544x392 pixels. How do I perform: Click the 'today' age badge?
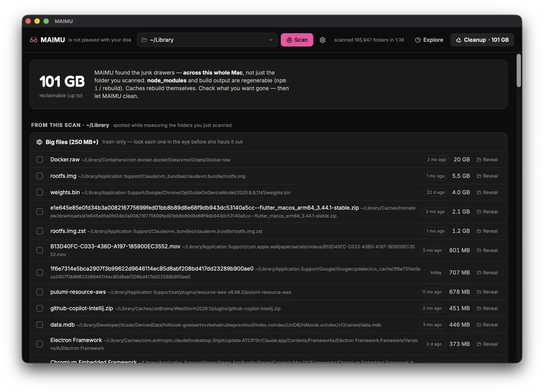pos(436,272)
